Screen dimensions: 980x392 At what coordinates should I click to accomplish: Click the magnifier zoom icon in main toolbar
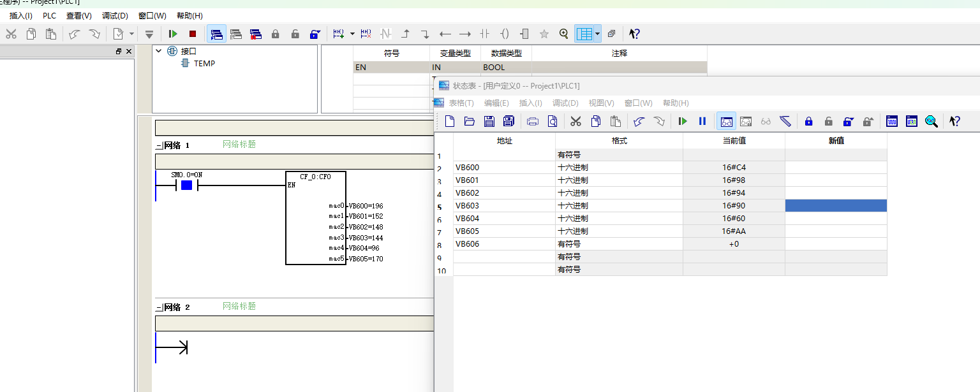564,34
